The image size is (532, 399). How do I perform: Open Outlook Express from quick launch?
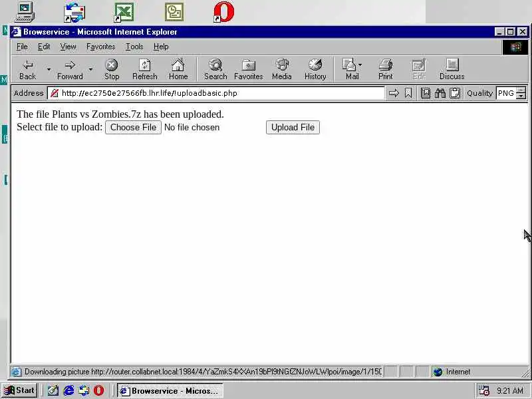(x=84, y=390)
